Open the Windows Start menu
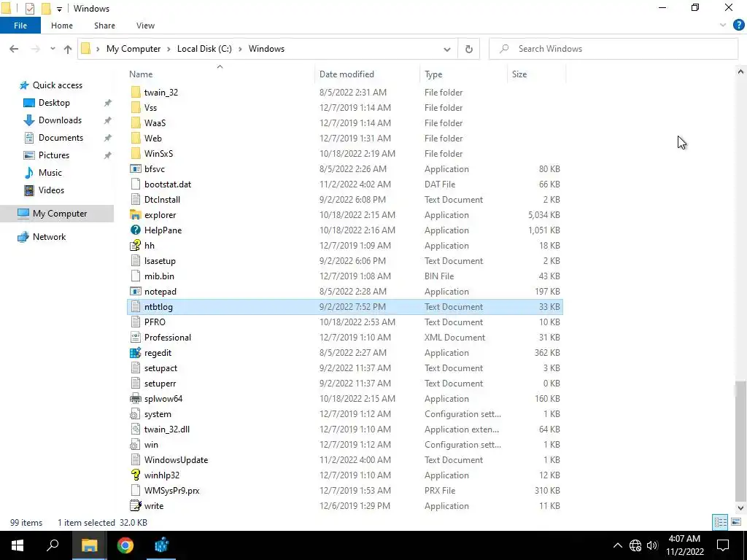747x560 pixels. tap(18, 545)
